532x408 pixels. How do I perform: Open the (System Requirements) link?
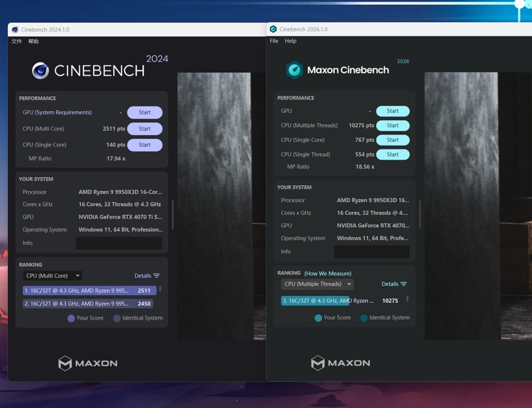point(63,112)
